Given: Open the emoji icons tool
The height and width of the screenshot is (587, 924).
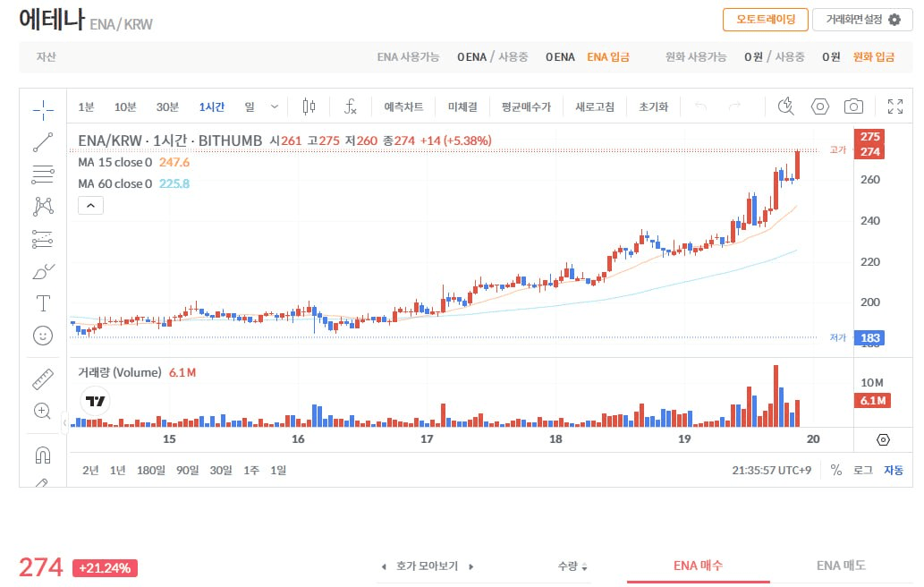Looking at the screenshot, I should pyautogui.click(x=43, y=336).
